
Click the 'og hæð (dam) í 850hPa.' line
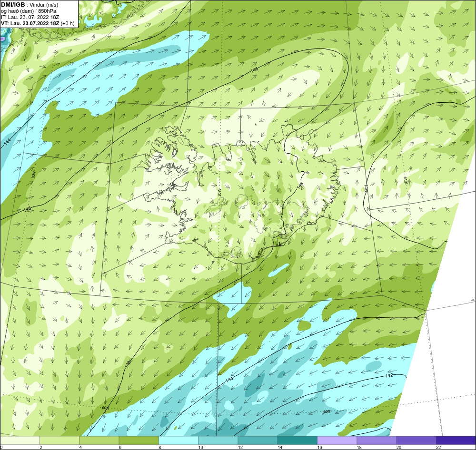tap(29, 11)
